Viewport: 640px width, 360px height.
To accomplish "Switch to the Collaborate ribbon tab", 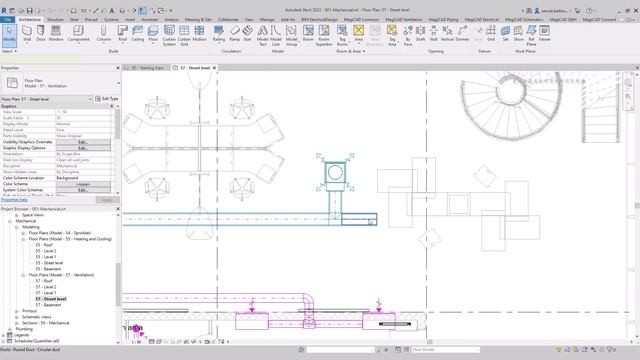I will point(228,19).
